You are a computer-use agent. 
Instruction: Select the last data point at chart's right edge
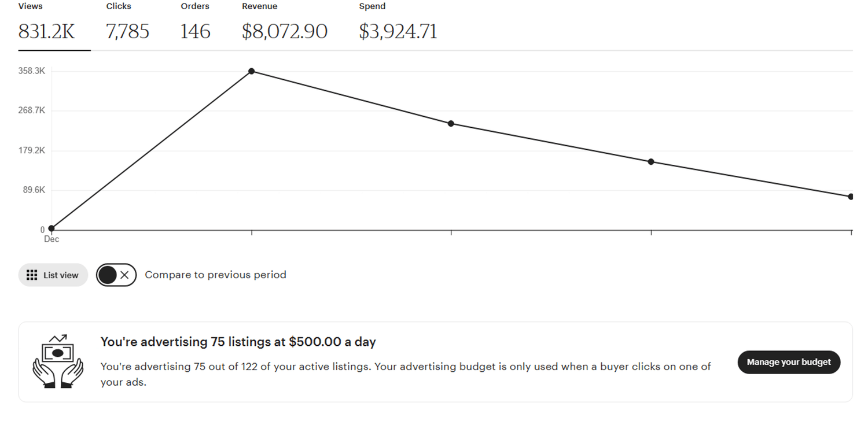point(850,197)
